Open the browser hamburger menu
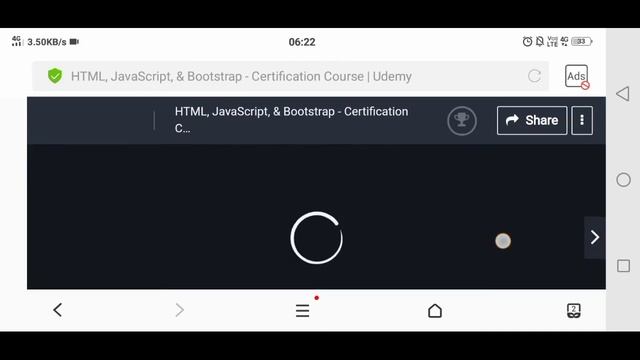Image resolution: width=640 pixels, height=360 pixels. (x=302, y=311)
